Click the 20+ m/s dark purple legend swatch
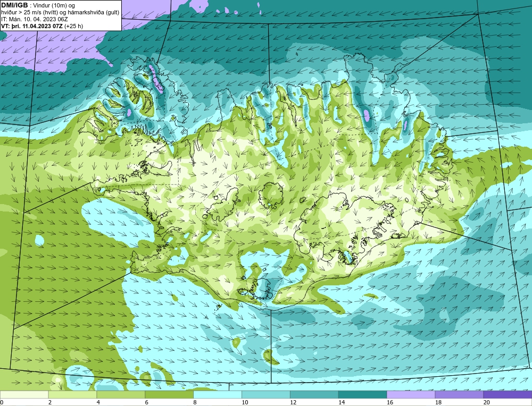The width and height of the screenshot is (532, 406). (x=508, y=394)
